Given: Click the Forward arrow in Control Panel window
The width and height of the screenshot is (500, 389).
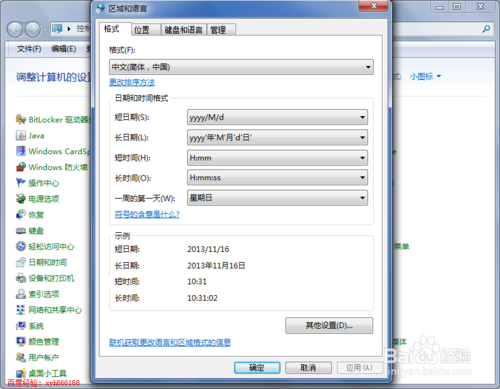Looking at the screenshot, I should pyautogui.click(x=33, y=29).
